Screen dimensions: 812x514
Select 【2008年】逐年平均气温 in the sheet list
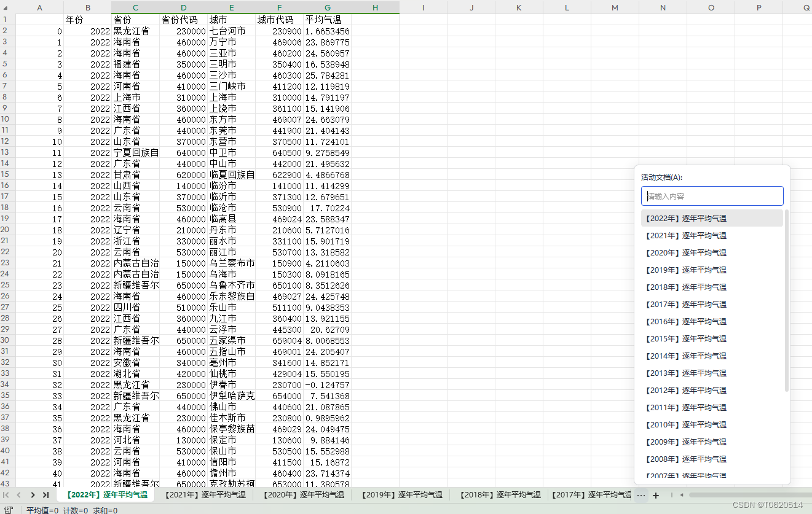pos(712,459)
